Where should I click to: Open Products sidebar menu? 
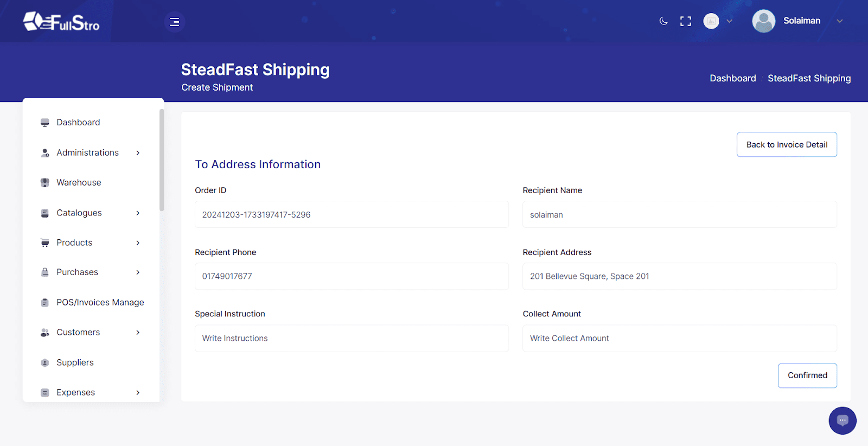pyautogui.click(x=74, y=243)
